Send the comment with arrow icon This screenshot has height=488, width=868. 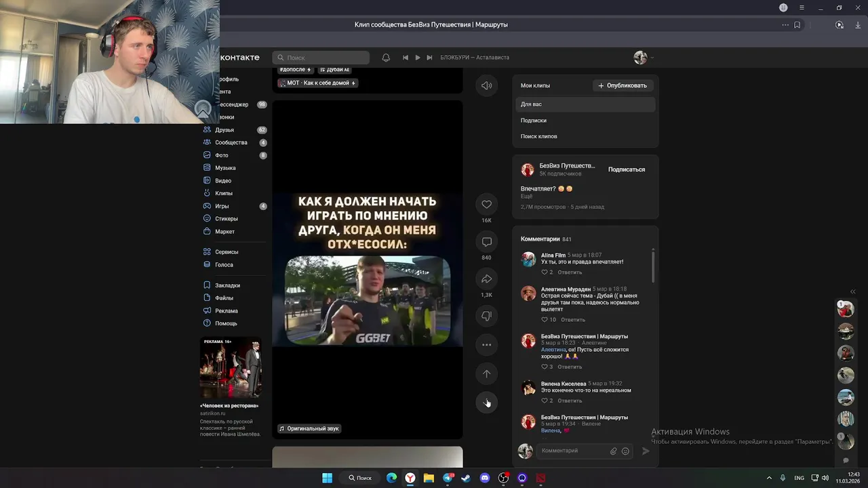(646, 451)
